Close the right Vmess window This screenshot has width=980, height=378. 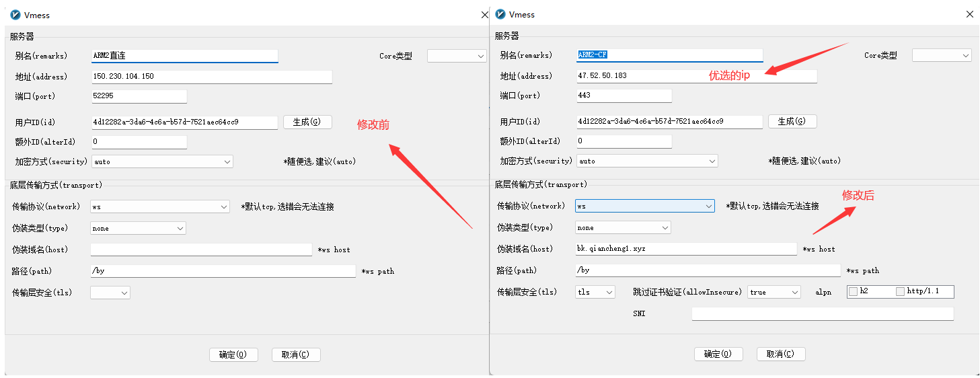pos(969,14)
